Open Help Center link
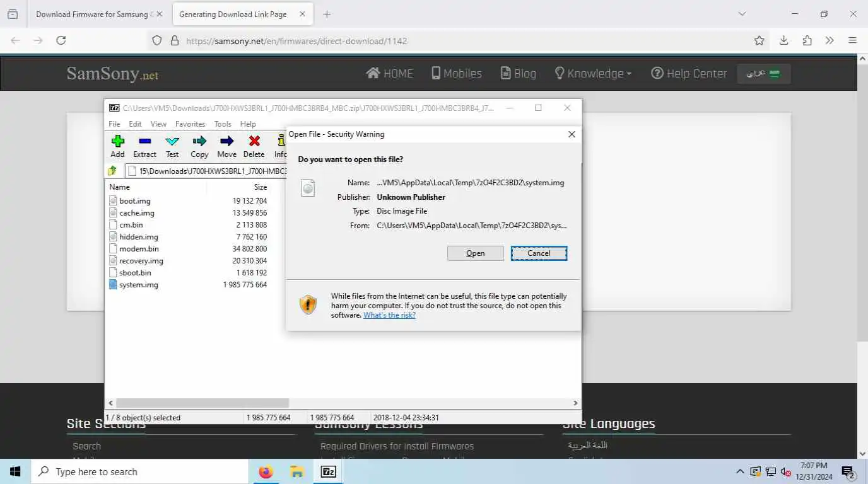Image resolution: width=868 pixels, height=484 pixels. point(689,74)
